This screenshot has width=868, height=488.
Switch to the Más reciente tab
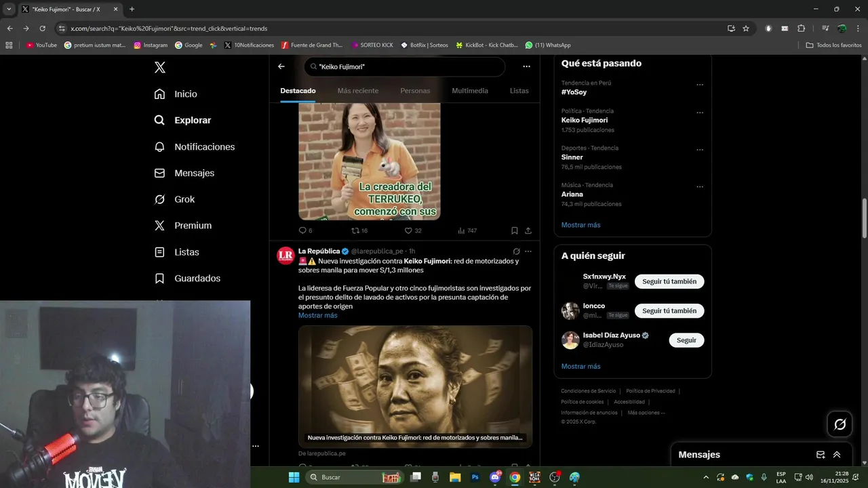358,91
